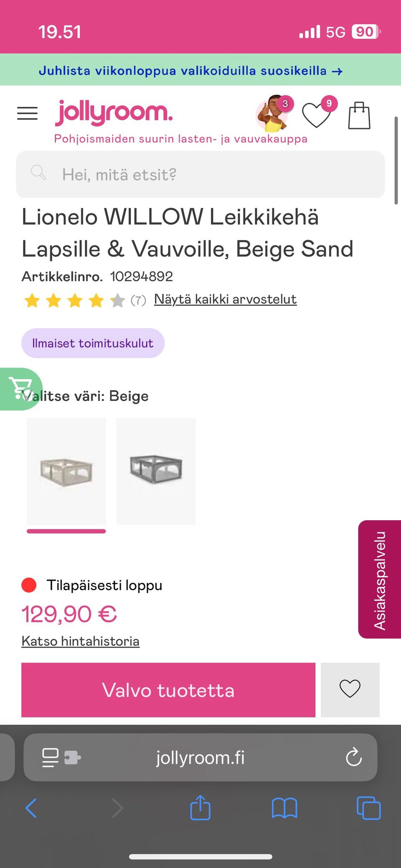Select the Beige color swatch

tap(66, 471)
